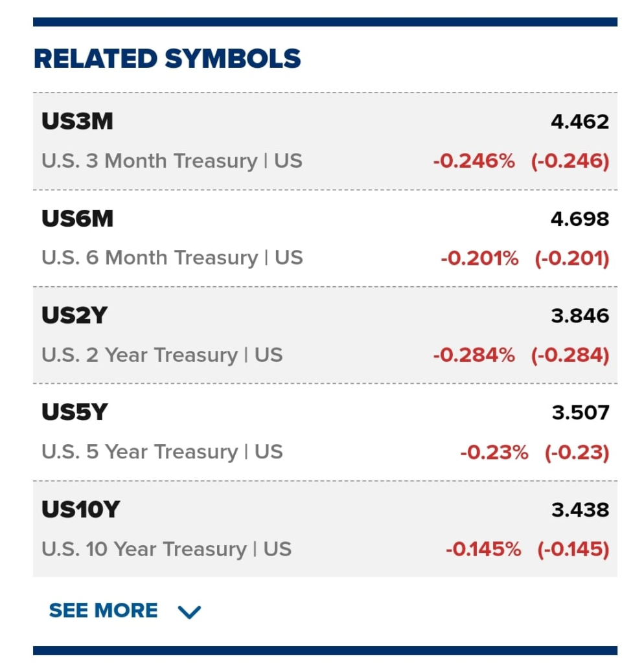The height and width of the screenshot is (663, 644).
Task: Click U.S. 2 Year Treasury description
Action: click(162, 355)
